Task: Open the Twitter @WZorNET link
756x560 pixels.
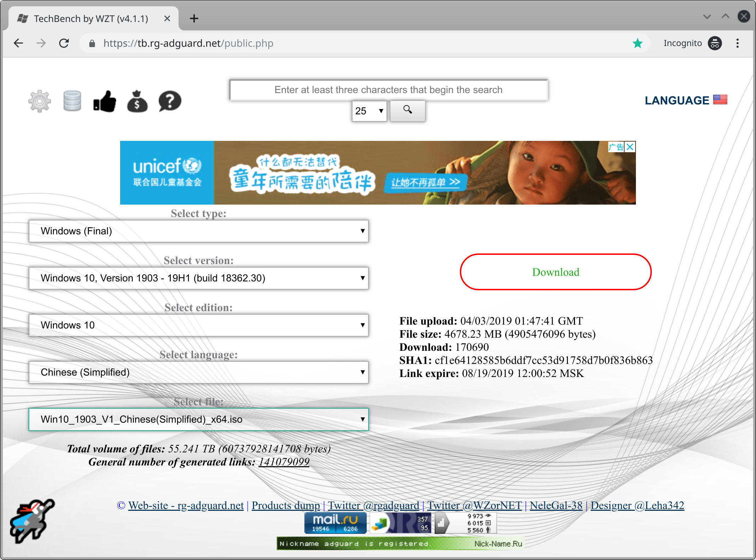Action: point(474,505)
